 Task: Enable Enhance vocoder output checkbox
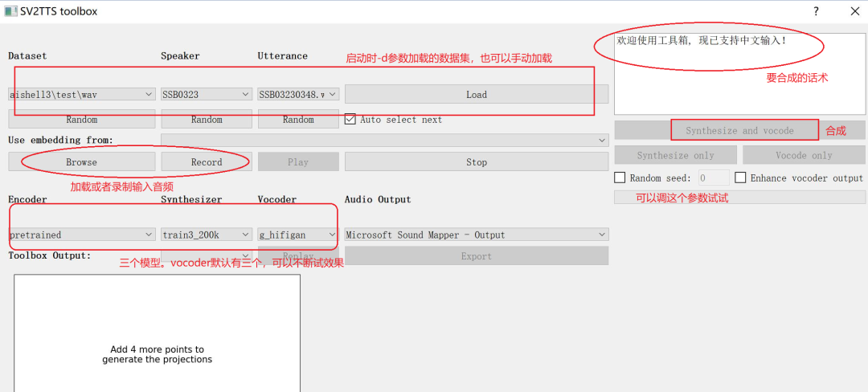tap(741, 178)
